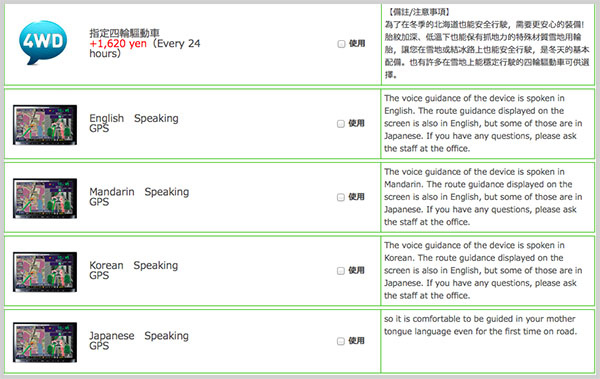
Task: Click the Korean Speaking GPS thumbnail
Action: pyautogui.click(x=45, y=272)
